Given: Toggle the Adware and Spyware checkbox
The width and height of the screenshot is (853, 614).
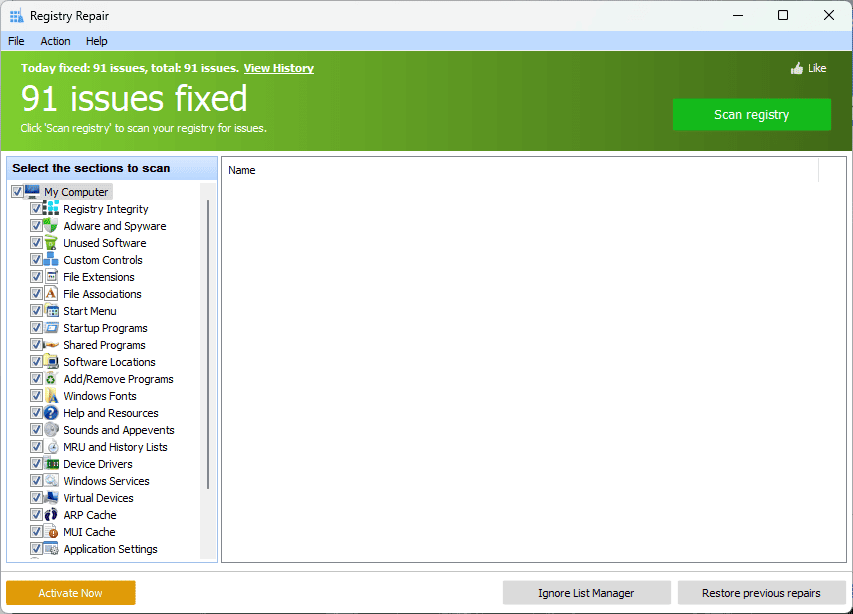Looking at the screenshot, I should 36,225.
